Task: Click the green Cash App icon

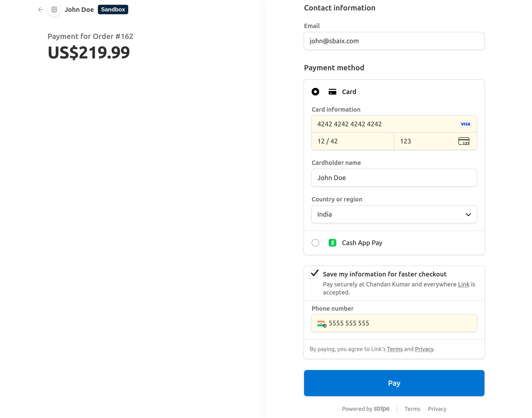Action: tap(332, 243)
